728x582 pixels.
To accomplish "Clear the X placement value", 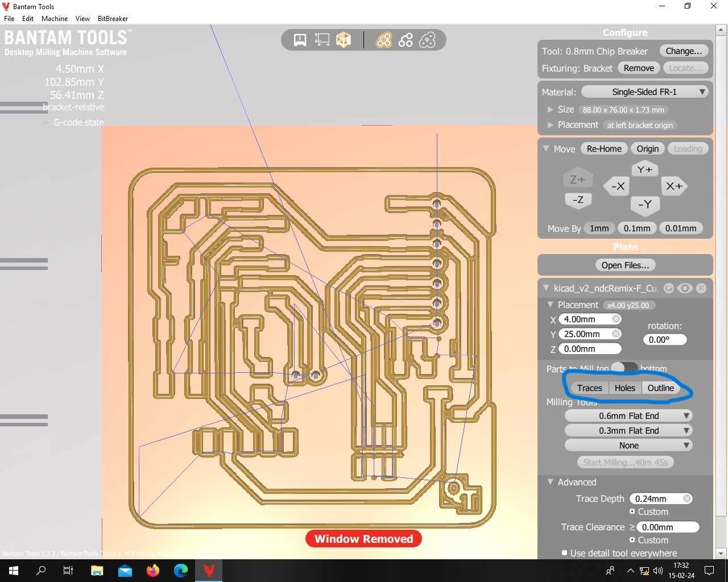I will (x=615, y=319).
